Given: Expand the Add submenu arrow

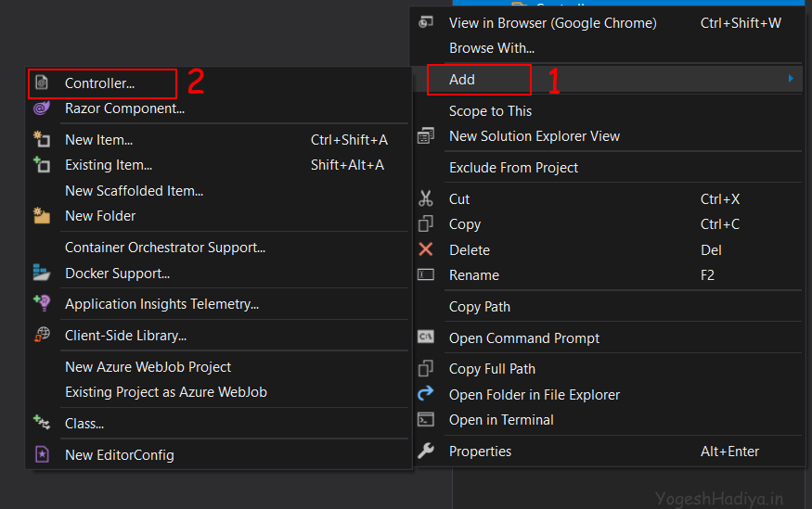Looking at the screenshot, I should click(791, 79).
